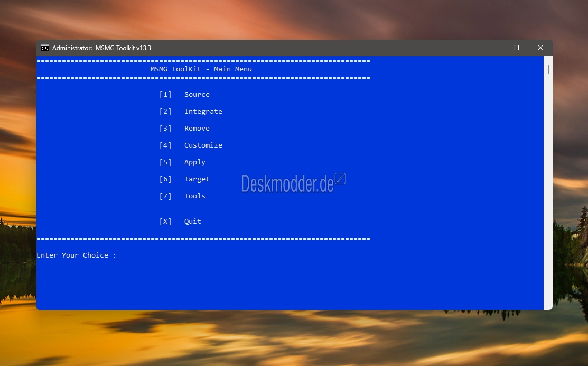Click the [6] option number
This screenshot has width=588, height=366.
pyautogui.click(x=165, y=179)
